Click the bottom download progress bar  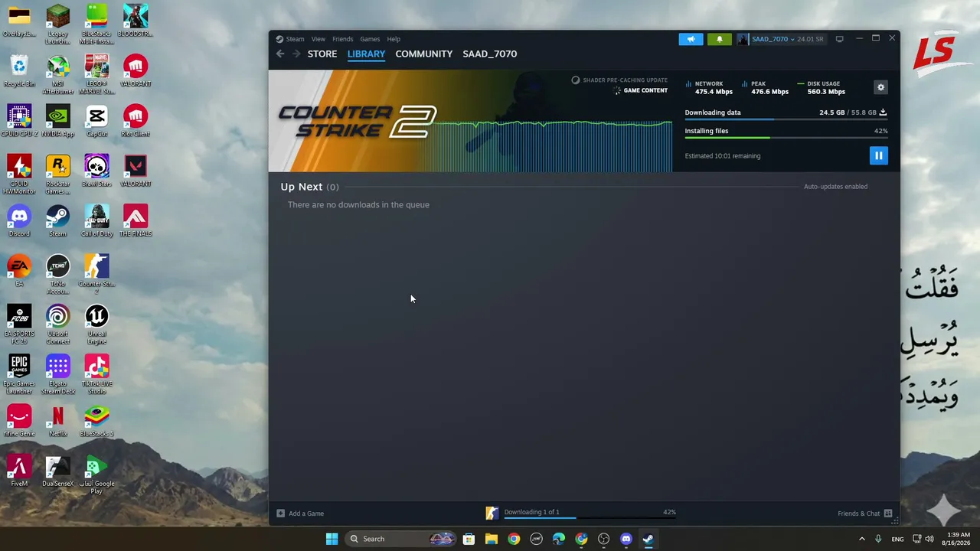(x=590, y=519)
